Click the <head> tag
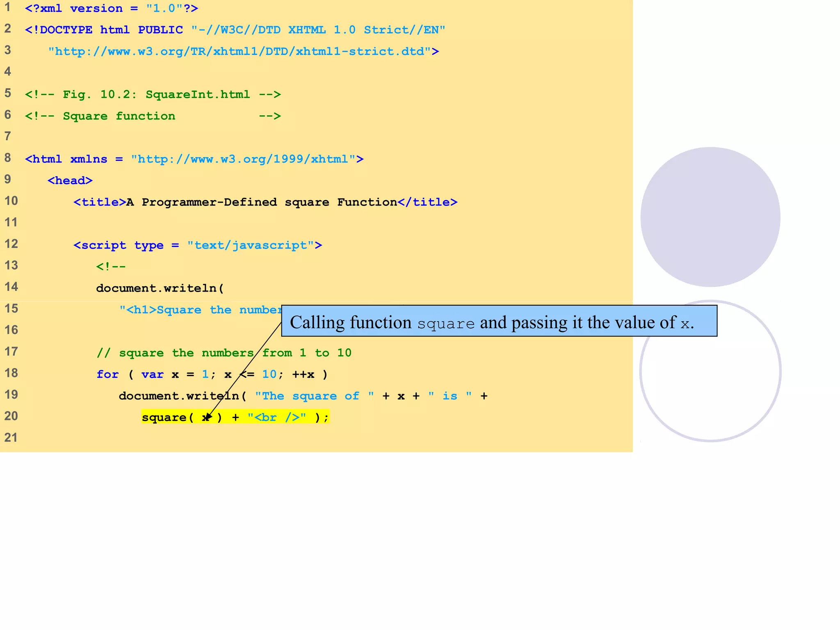The width and height of the screenshot is (840, 630). click(70, 180)
